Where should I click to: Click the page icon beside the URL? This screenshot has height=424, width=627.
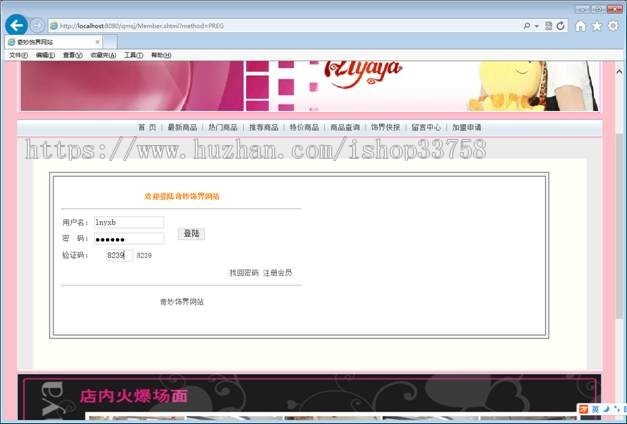coord(54,26)
